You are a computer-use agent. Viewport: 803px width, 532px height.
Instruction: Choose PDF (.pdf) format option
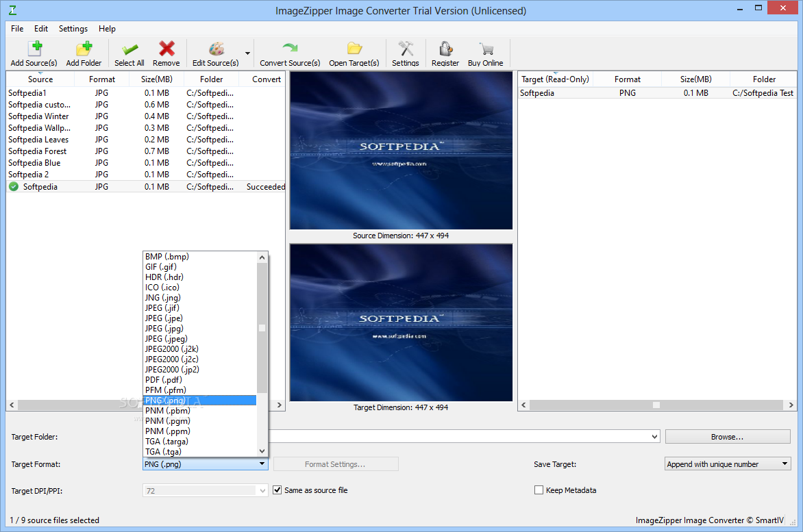(200, 379)
